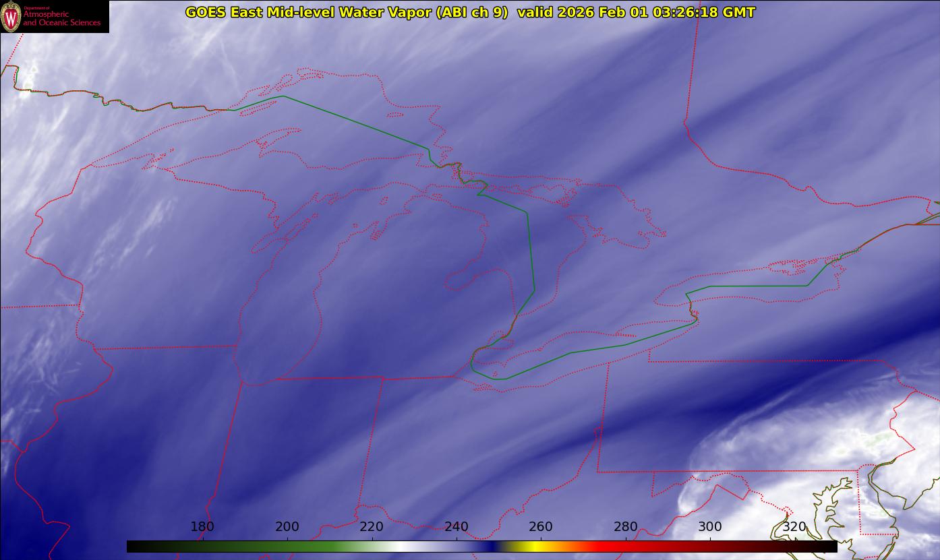Select the 220 colorbar tick label
This screenshot has height=560, width=940.
click(x=372, y=527)
